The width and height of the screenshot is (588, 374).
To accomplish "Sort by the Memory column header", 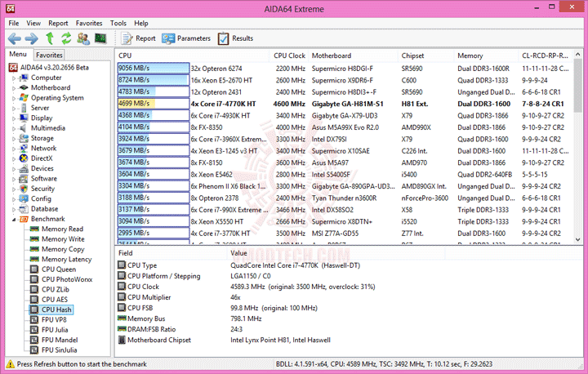I will (486, 56).
